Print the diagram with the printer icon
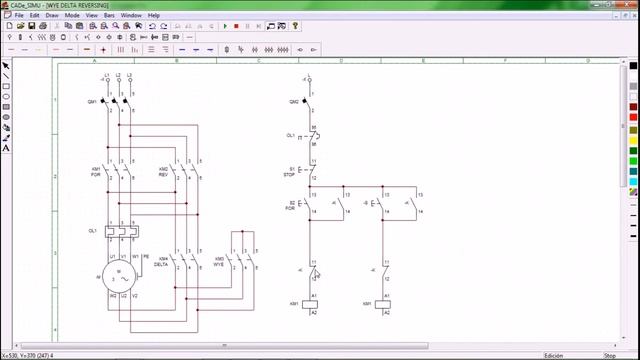640x360 pixels. point(43,26)
